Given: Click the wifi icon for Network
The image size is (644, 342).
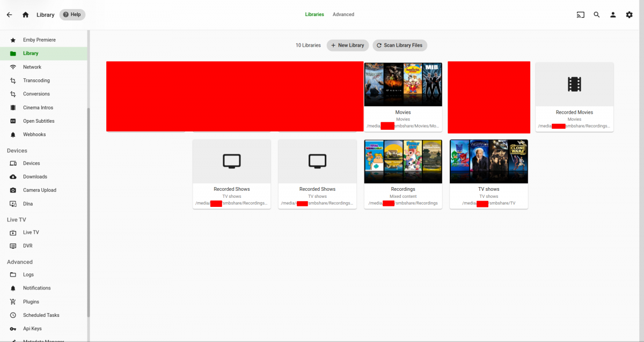Looking at the screenshot, I should 13,67.
